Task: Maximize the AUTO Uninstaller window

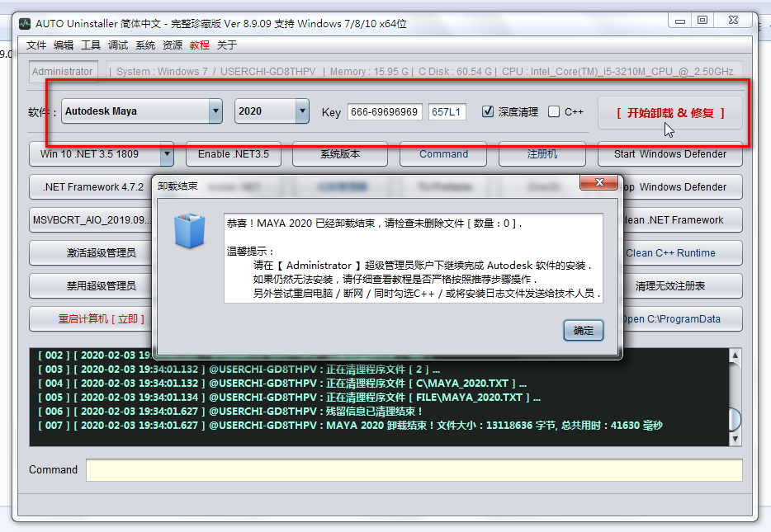Action: click(x=702, y=20)
